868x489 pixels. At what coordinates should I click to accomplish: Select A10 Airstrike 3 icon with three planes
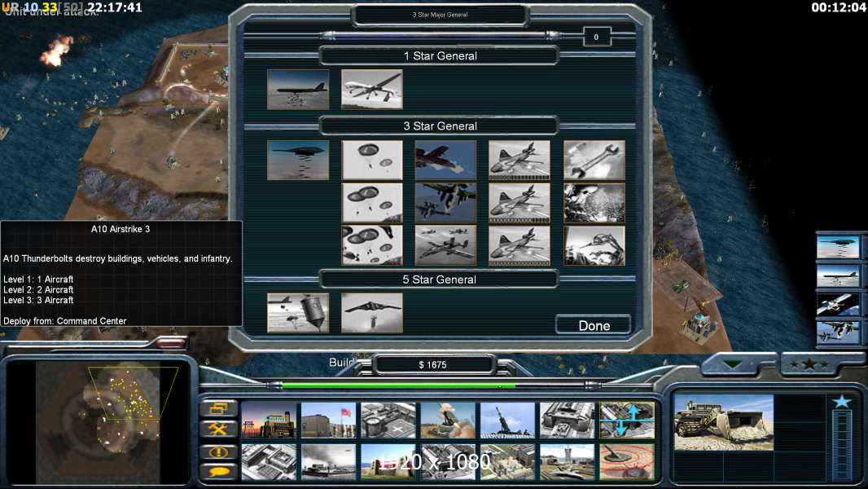(445, 245)
